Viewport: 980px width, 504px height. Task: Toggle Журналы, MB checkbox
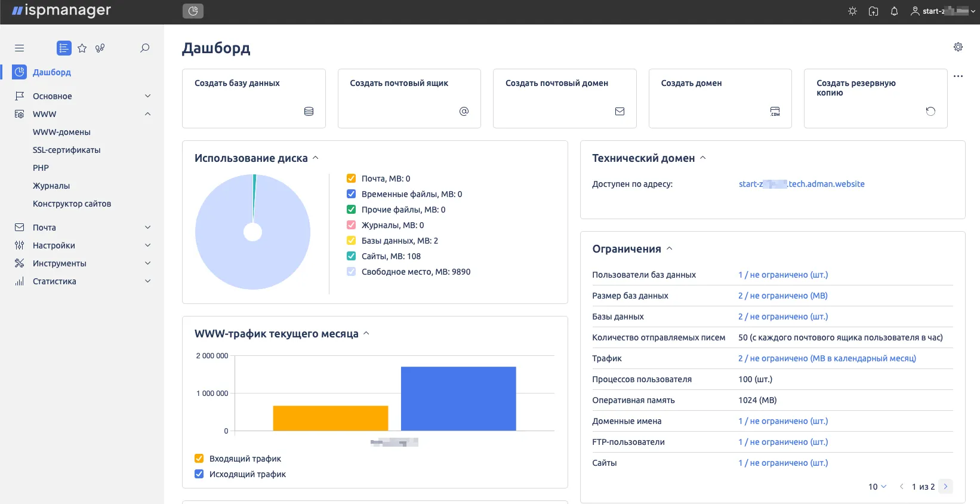click(352, 225)
